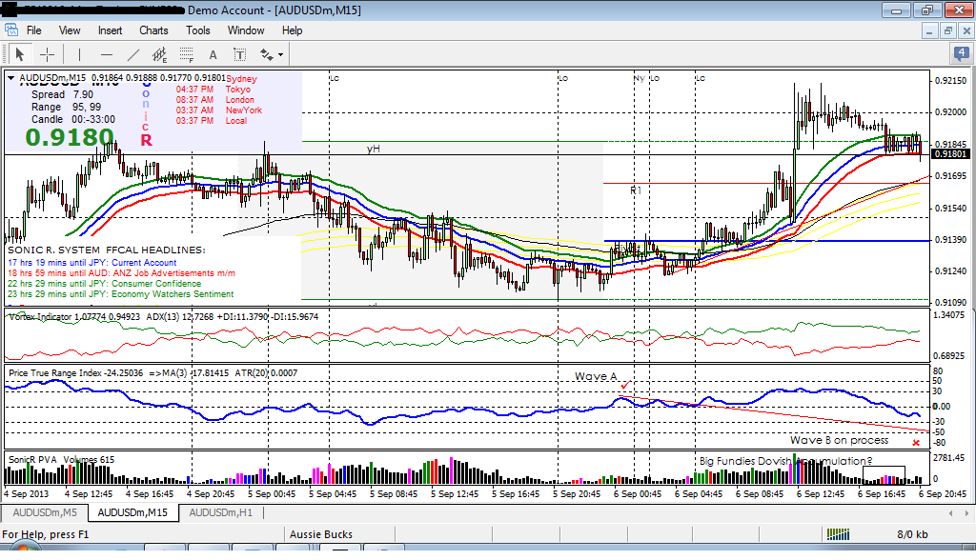Click the SonicR PVA Volumes 615 label
The image size is (976, 560).
(61, 460)
